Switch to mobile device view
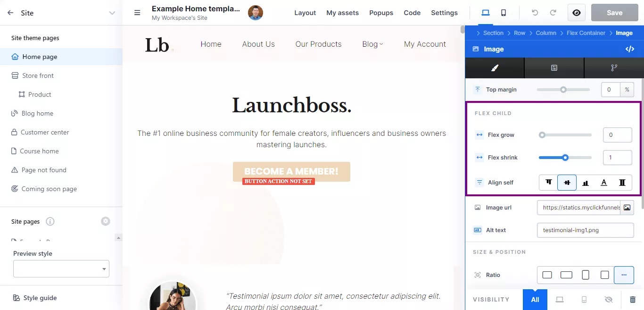Screen dimensions: 644x310 pyautogui.click(x=504, y=13)
